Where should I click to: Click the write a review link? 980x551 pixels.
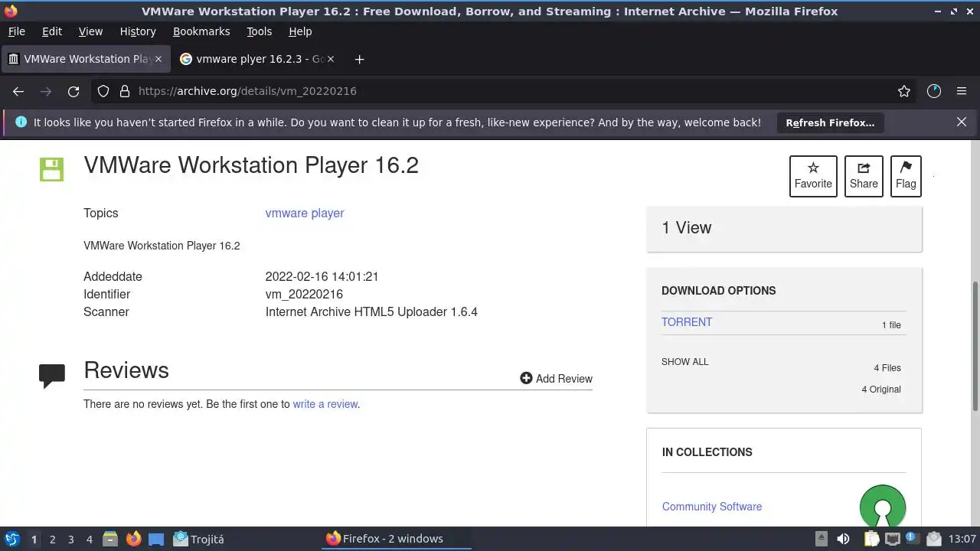pyautogui.click(x=325, y=404)
